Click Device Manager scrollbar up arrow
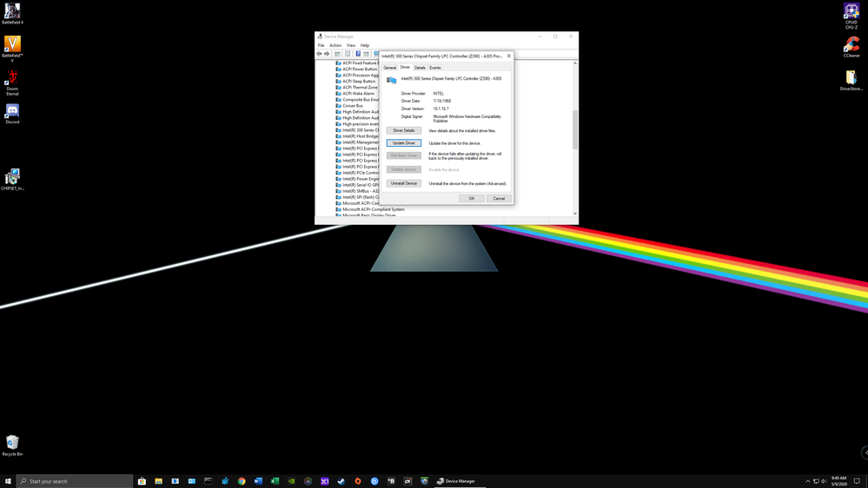This screenshot has height=488, width=868. (575, 63)
